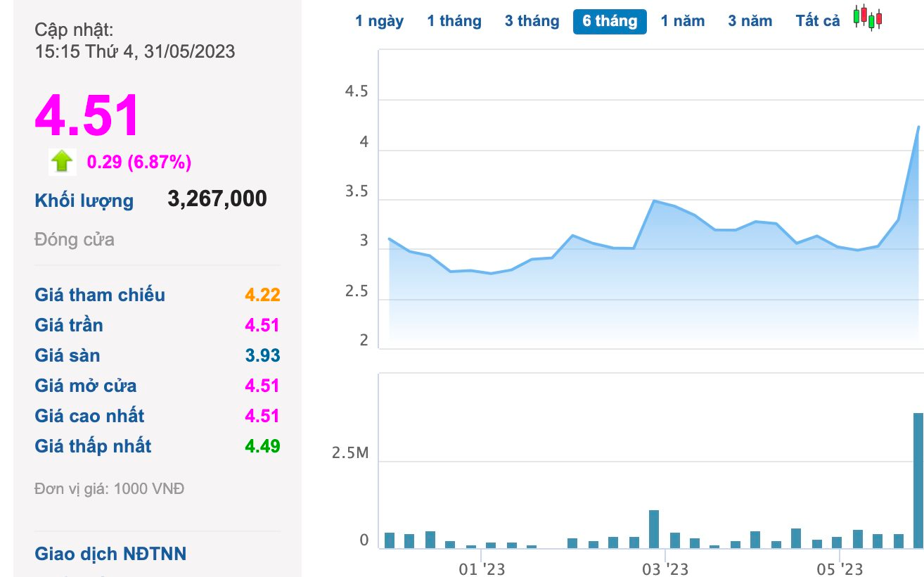
Task: Click the tallest volume bar in late May
Action: tap(918, 481)
